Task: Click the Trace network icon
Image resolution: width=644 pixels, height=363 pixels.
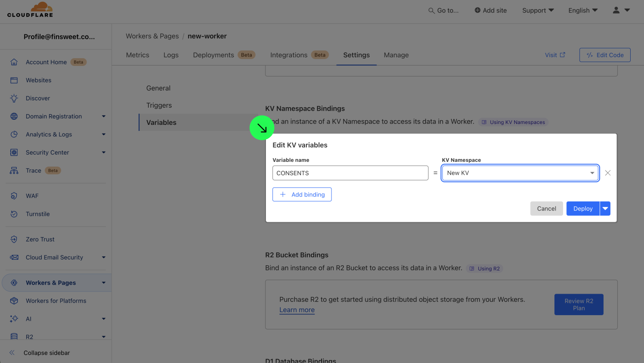Action: pyautogui.click(x=14, y=171)
